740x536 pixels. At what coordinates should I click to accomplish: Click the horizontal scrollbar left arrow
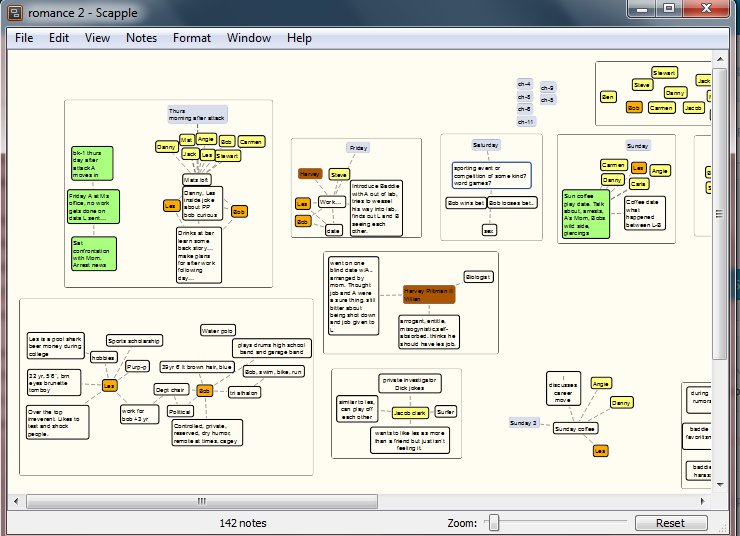(16, 501)
